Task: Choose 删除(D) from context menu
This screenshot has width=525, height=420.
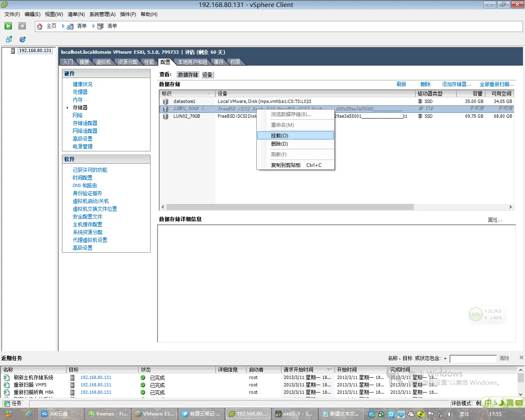Action: [295, 144]
